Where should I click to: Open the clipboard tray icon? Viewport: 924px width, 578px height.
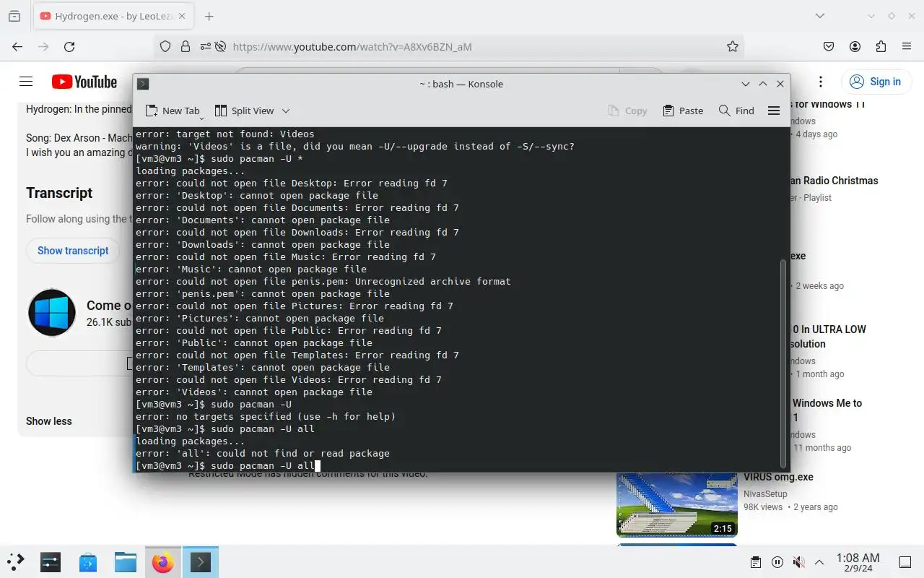pyautogui.click(x=756, y=562)
